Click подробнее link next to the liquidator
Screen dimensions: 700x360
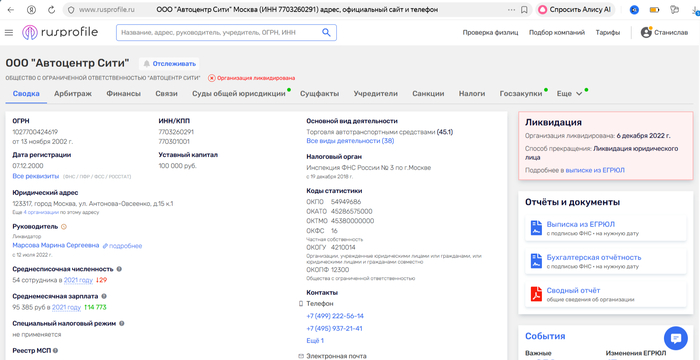coord(122,246)
